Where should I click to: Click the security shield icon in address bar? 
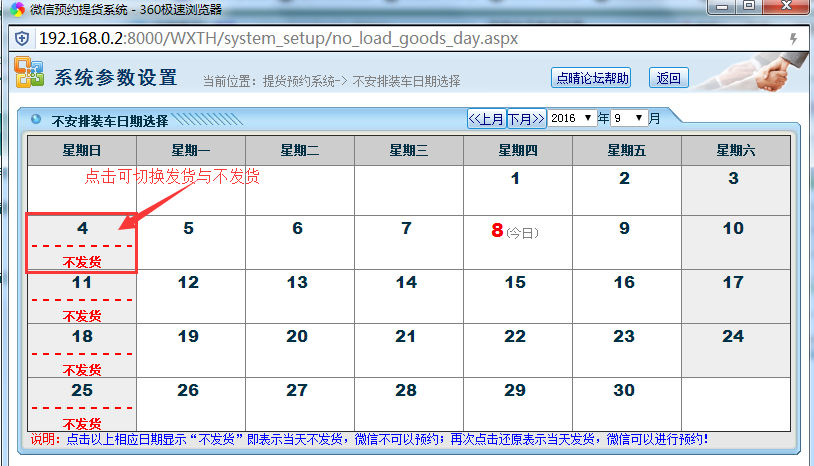[22, 38]
